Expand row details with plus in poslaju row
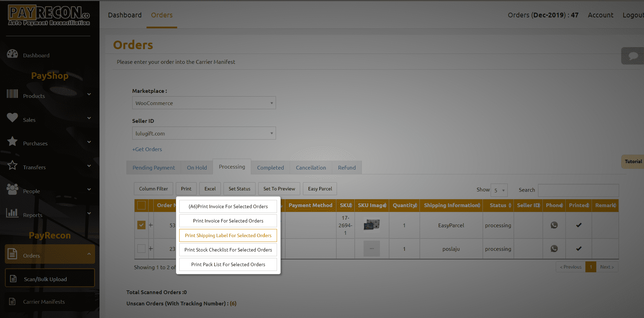 click(x=151, y=249)
